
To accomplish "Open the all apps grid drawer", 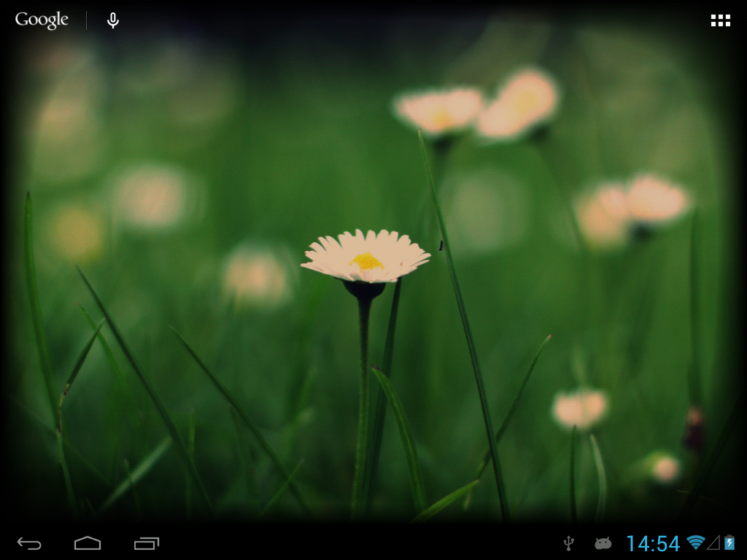I will (720, 20).
